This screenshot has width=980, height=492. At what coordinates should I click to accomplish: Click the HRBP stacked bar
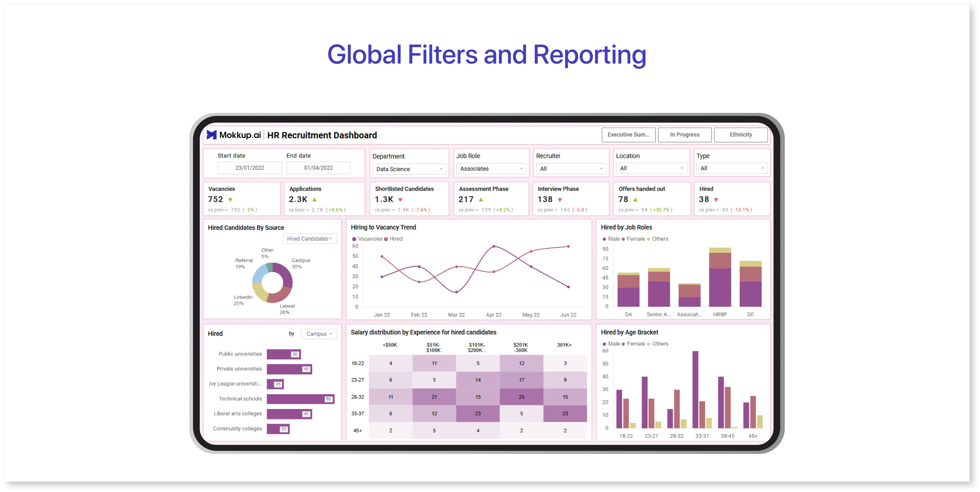[720, 277]
